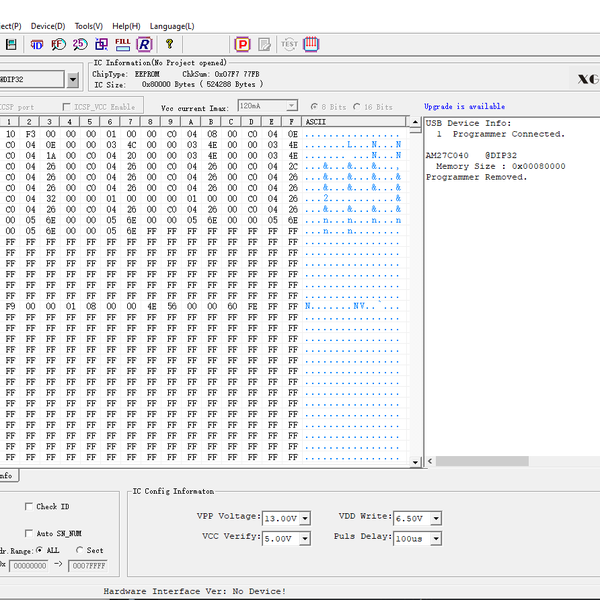Click the Upgrade is available link
This screenshot has height=600, width=600.
[x=464, y=106]
